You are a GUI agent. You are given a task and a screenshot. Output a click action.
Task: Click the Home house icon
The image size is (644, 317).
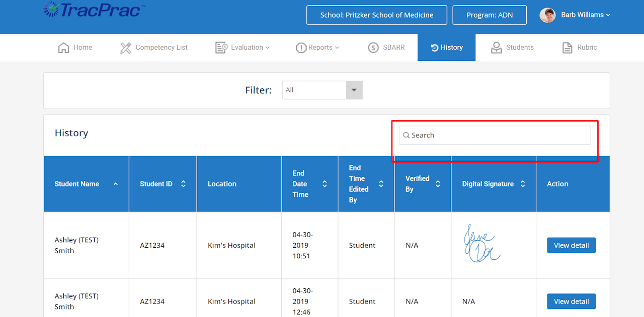(x=63, y=48)
